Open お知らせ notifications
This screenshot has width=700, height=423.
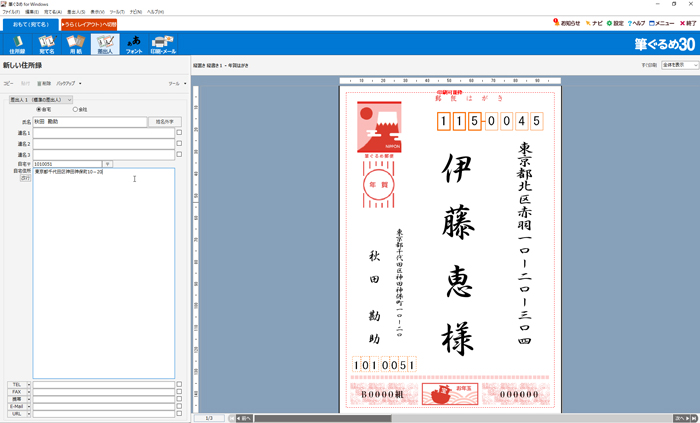pyautogui.click(x=567, y=22)
